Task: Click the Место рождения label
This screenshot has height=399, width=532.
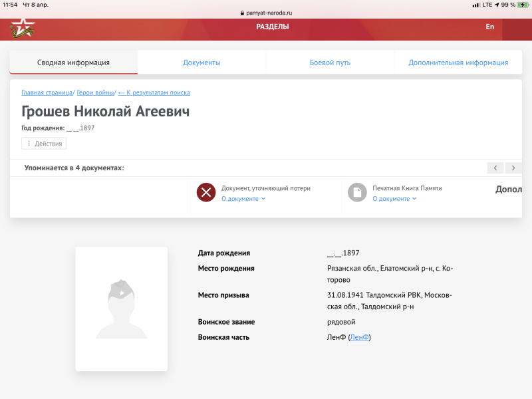Action: tap(226, 269)
